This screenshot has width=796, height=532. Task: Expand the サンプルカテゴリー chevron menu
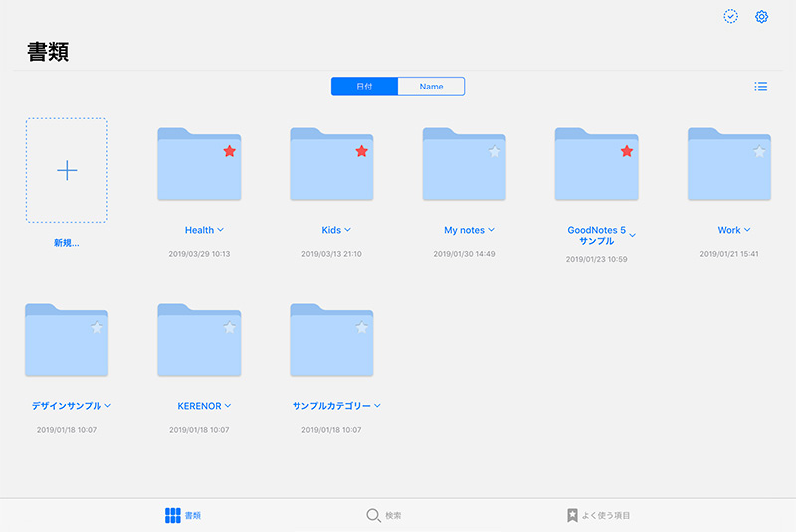(x=377, y=406)
